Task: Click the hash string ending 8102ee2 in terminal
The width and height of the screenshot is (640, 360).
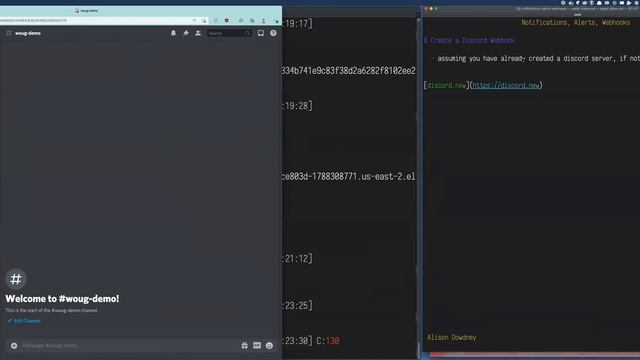Action: tap(349, 71)
